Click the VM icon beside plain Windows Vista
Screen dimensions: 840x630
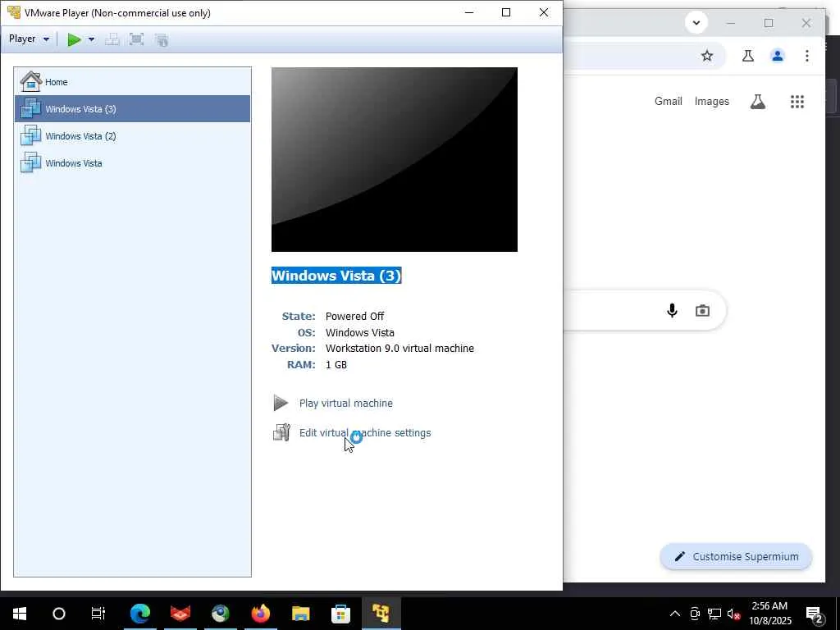[30, 162]
